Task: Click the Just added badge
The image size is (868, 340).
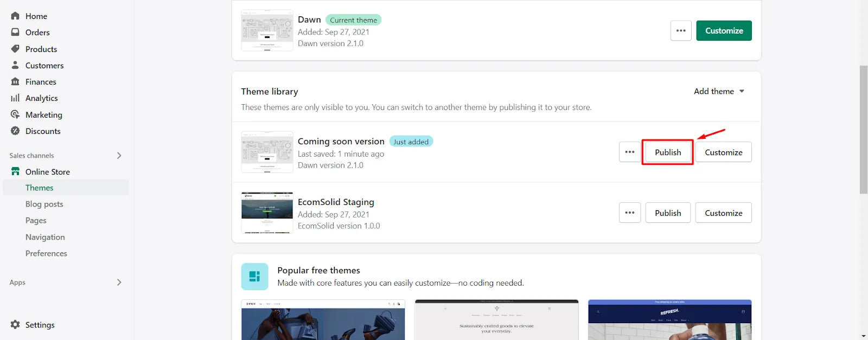Action: pyautogui.click(x=411, y=142)
